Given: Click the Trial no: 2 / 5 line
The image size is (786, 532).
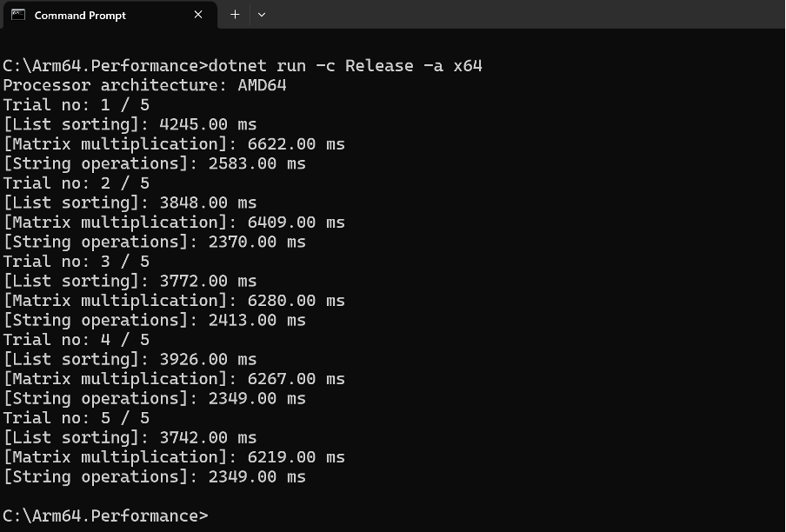Looking at the screenshot, I should tap(77, 183).
